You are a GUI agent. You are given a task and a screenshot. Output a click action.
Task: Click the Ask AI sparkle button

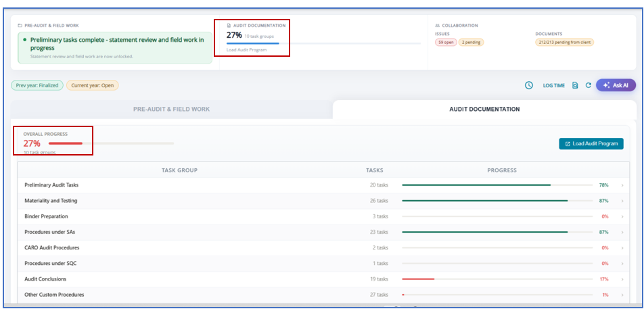(x=616, y=85)
